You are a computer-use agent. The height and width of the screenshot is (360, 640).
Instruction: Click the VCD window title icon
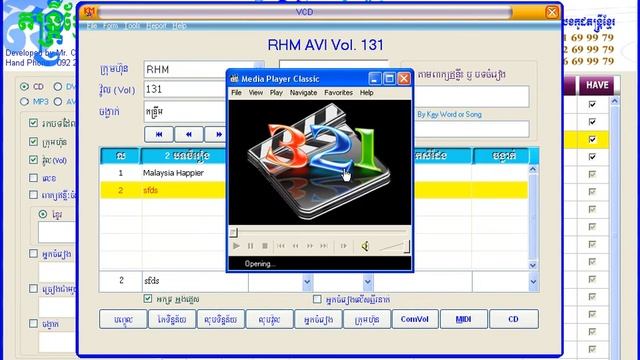click(x=89, y=12)
